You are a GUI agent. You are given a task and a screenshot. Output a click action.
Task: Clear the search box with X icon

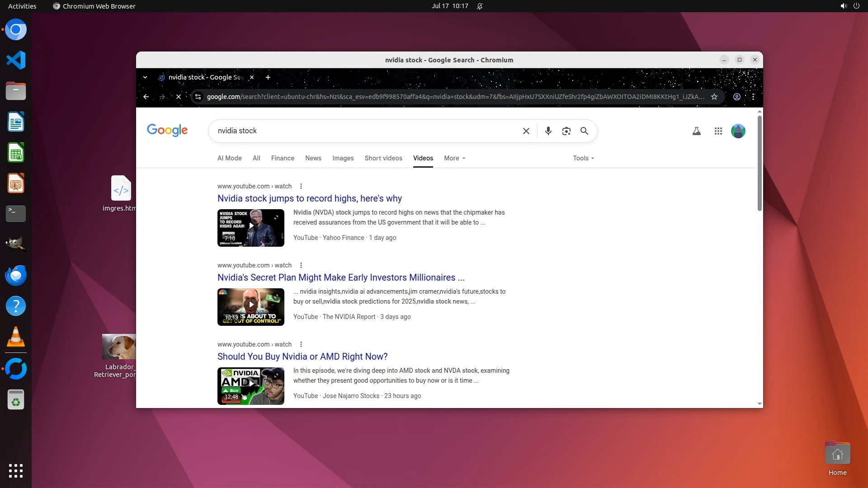pos(526,131)
